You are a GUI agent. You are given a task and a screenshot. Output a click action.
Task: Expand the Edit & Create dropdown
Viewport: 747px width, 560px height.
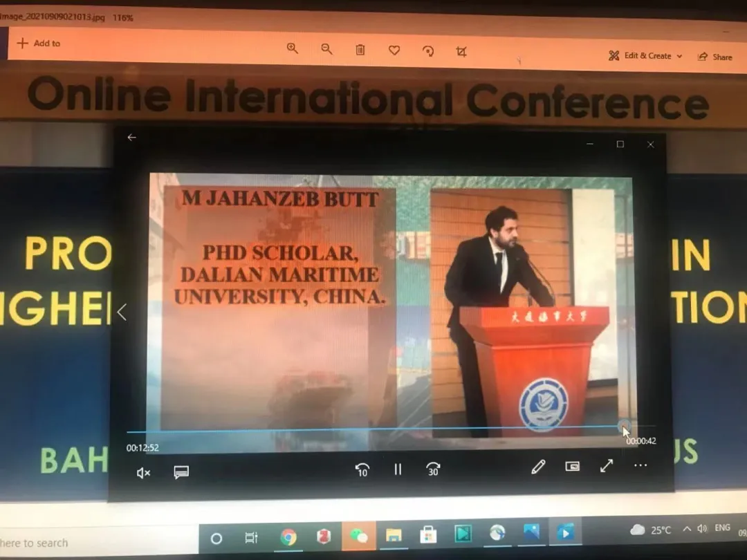coord(645,56)
